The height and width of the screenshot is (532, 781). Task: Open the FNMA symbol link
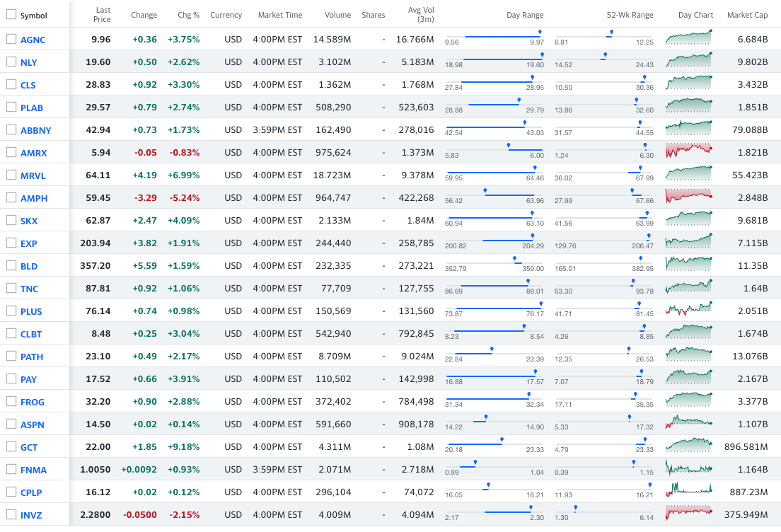33,470
